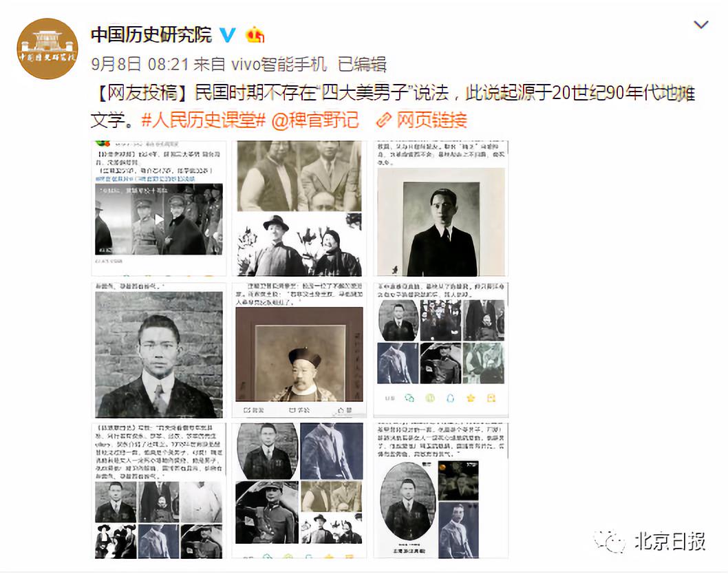Click the crown membership badge icon
Viewport: 728px width, 574px height.
coord(255,35)
